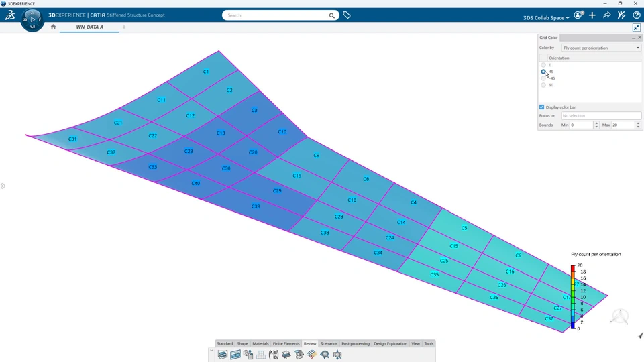Select grid cell C13
The width and height of the screenshot is (644, 362).
coord(221,133)
